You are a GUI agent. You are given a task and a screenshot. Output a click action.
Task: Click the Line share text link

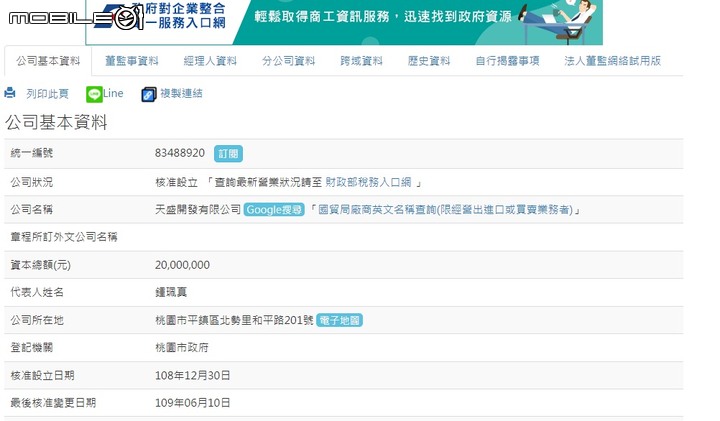coord(113,93)
